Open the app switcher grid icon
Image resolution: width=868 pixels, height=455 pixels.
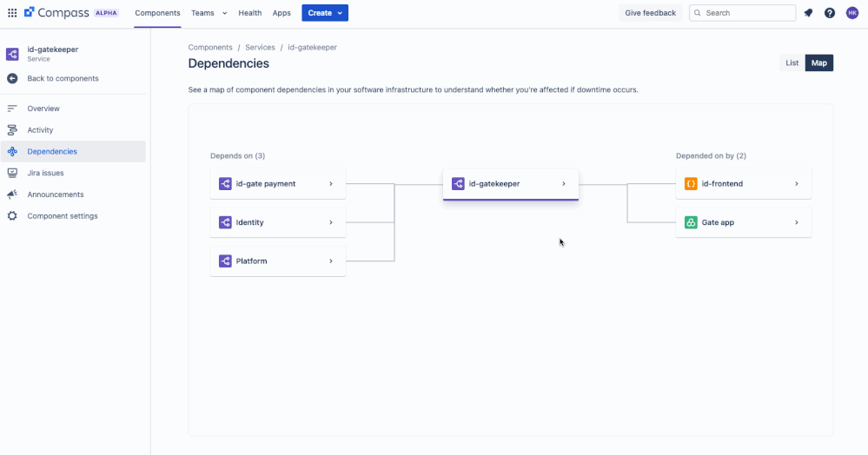click(x=12, y=13)
